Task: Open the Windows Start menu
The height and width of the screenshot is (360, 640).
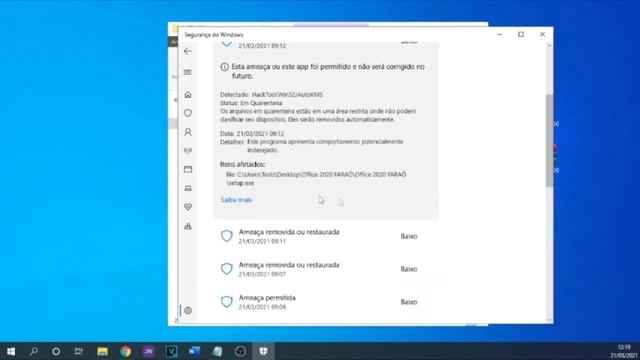Action: click(x=11, y=351)
